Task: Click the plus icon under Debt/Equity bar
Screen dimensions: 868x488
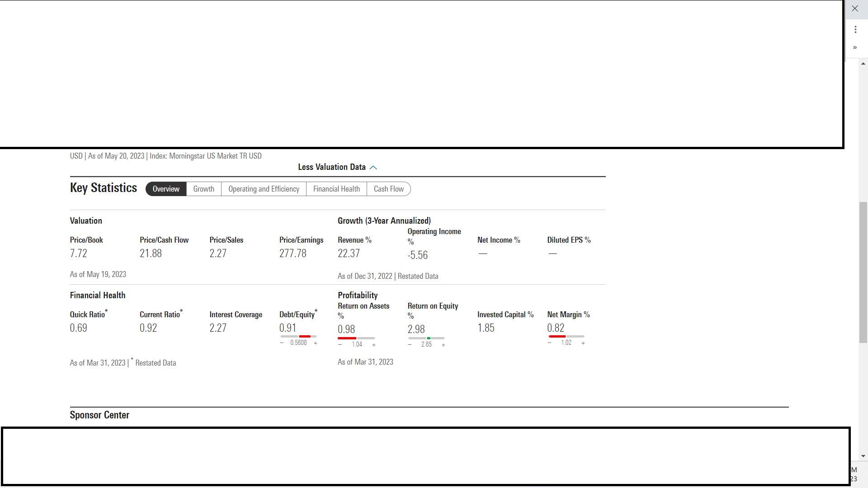Action: 316,343
